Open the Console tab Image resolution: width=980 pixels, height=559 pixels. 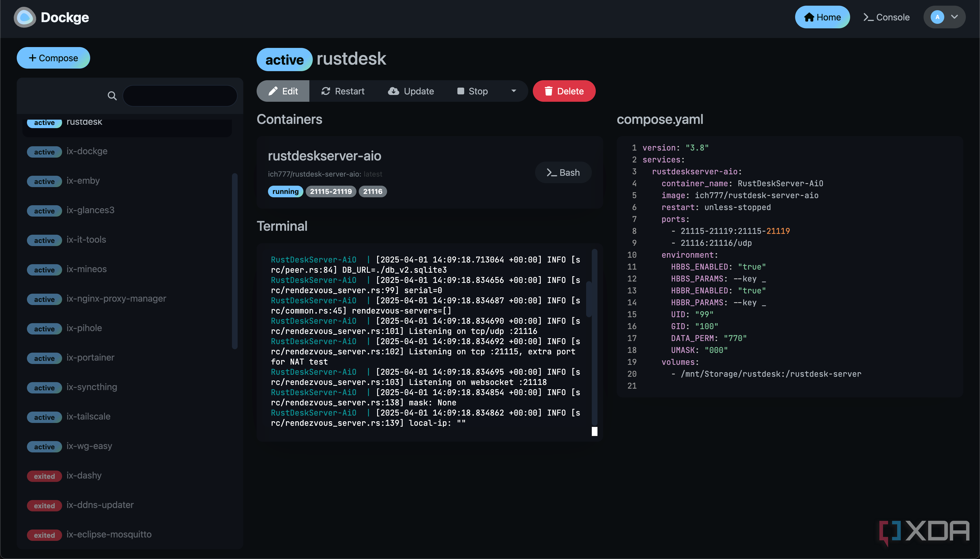pos(886,17)
